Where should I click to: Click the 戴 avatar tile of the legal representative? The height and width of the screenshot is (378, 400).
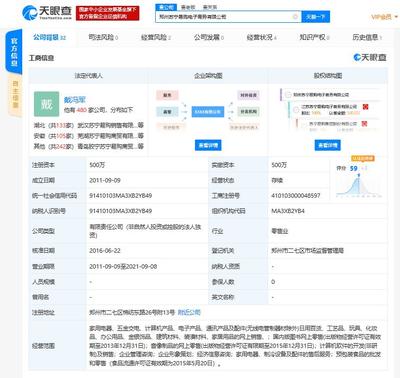(46, 104)
